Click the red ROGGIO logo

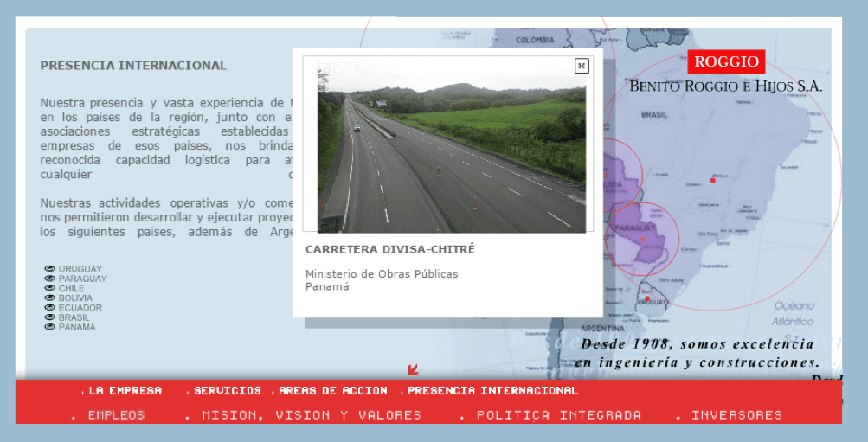(x=726, y=61)
